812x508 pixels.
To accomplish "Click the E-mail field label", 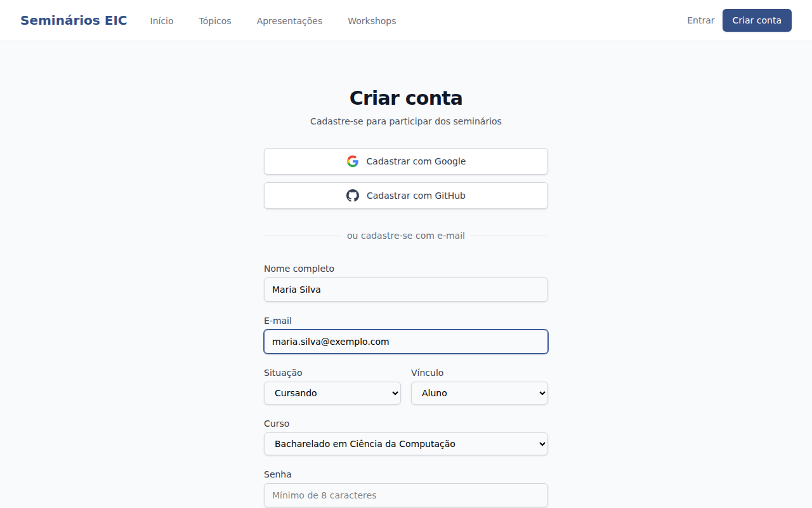I will pos(278,321).
